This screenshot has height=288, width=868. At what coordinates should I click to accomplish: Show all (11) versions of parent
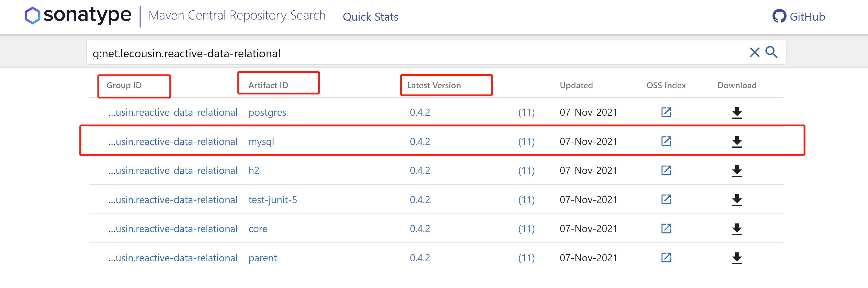pyautogui.click(x=526, y=258)
